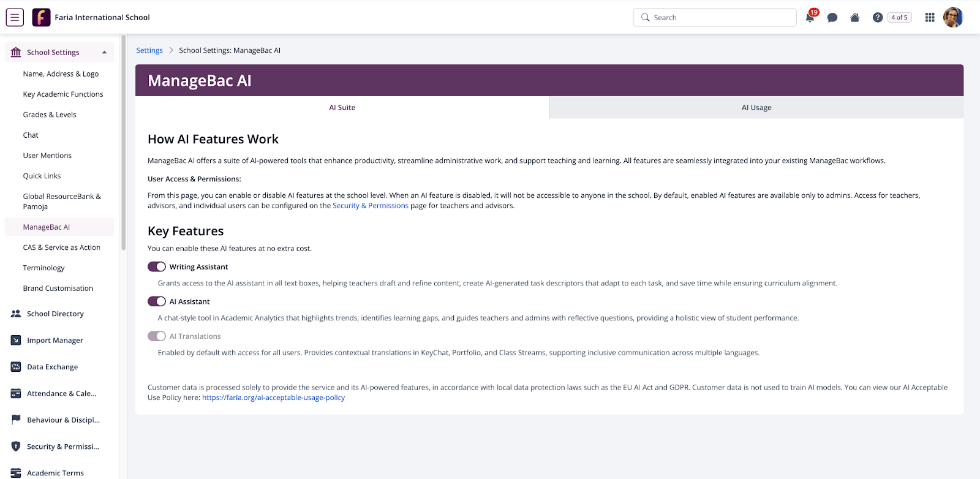Click inside the Search field
Image resolution: width=980 pixels, height=479 pixels.
714,17
